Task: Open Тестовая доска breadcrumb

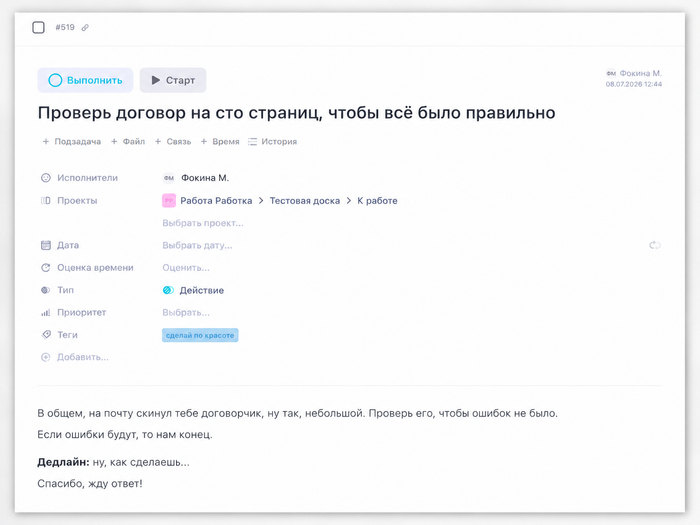Action: (305, 201)
